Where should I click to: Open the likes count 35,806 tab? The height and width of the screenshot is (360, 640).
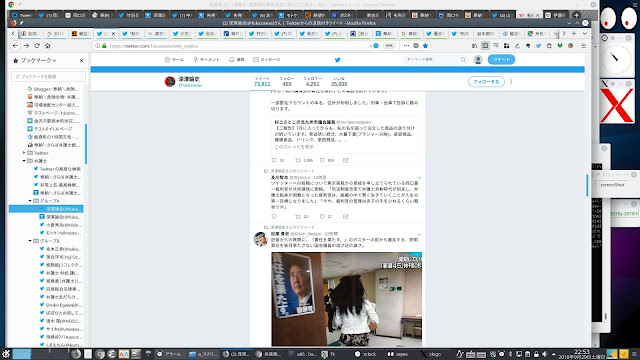[x=339, y=82]
